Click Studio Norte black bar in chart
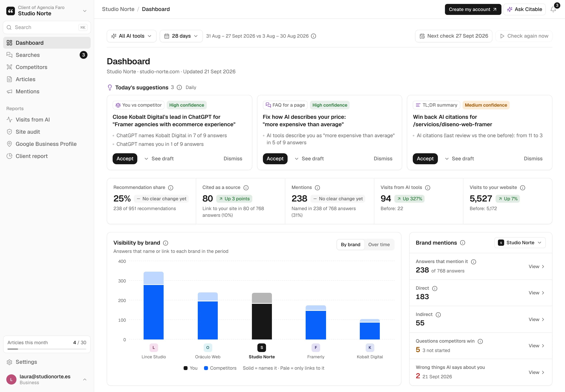Image resolution: width=565 pixels, height=392 pixels. (262, 321)
